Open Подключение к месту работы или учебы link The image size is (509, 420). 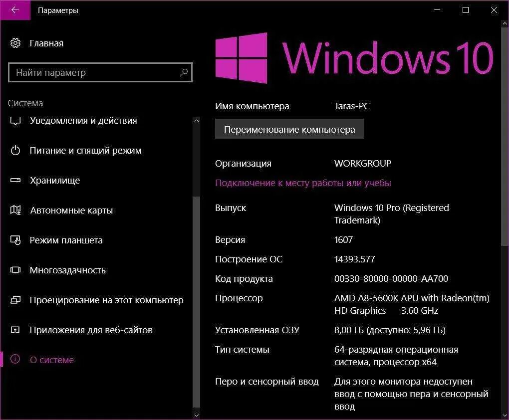click(x=303, y=183)
